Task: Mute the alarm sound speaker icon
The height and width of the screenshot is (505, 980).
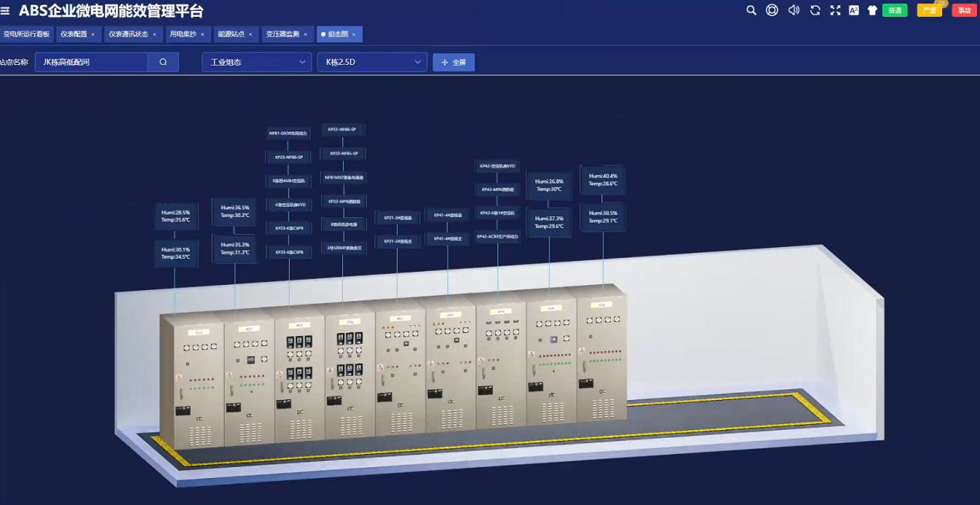Action: [x=793, y=10]
